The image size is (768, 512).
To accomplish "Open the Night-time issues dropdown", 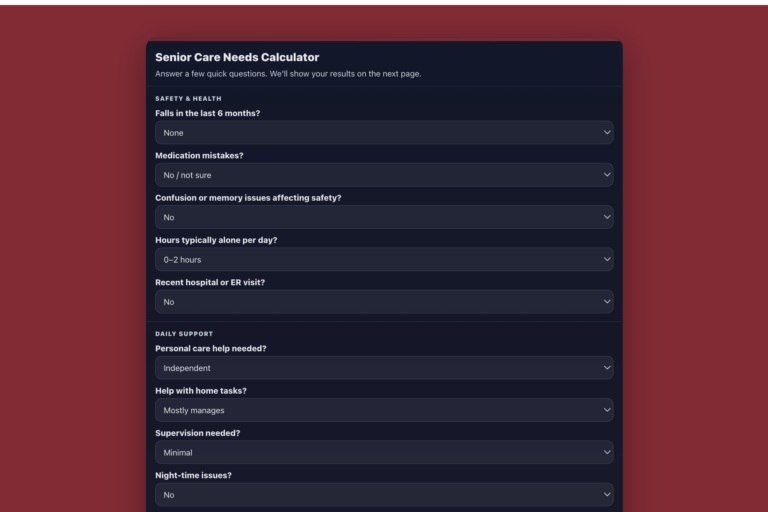I will 384,495.
